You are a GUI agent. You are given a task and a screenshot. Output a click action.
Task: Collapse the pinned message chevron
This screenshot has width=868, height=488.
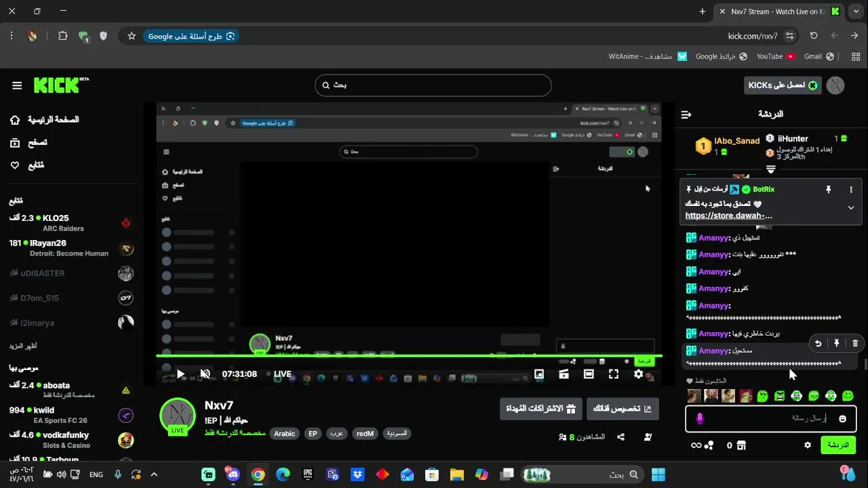851,208
